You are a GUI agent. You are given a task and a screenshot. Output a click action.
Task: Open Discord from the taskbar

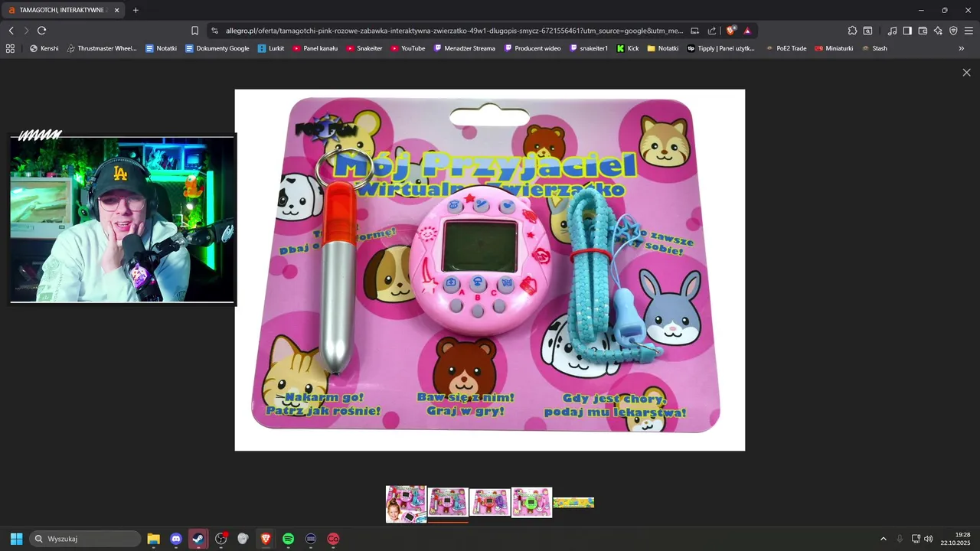[176, 539]
